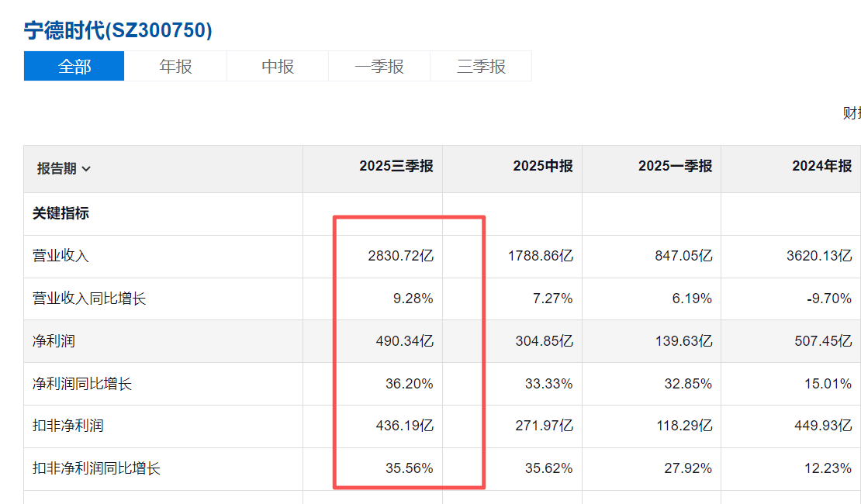Click the 关键指标 section heading

[x=61, y=213]
